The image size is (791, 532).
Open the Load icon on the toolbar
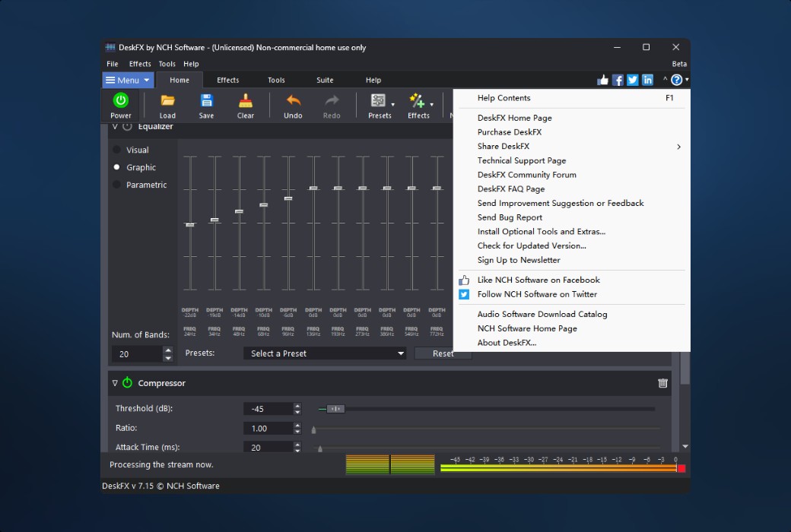point(167,105)
